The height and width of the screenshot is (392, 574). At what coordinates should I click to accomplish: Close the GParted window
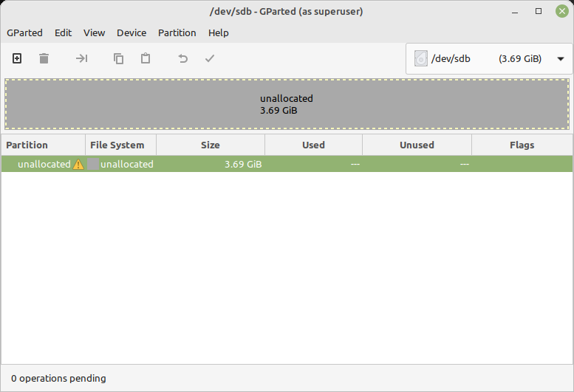562,11
